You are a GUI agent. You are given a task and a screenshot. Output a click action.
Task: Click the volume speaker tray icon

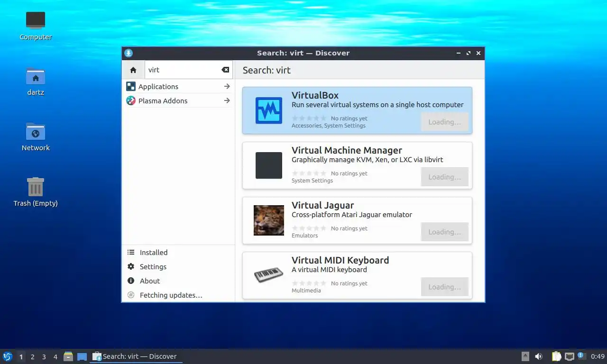[x=539, y=356]
